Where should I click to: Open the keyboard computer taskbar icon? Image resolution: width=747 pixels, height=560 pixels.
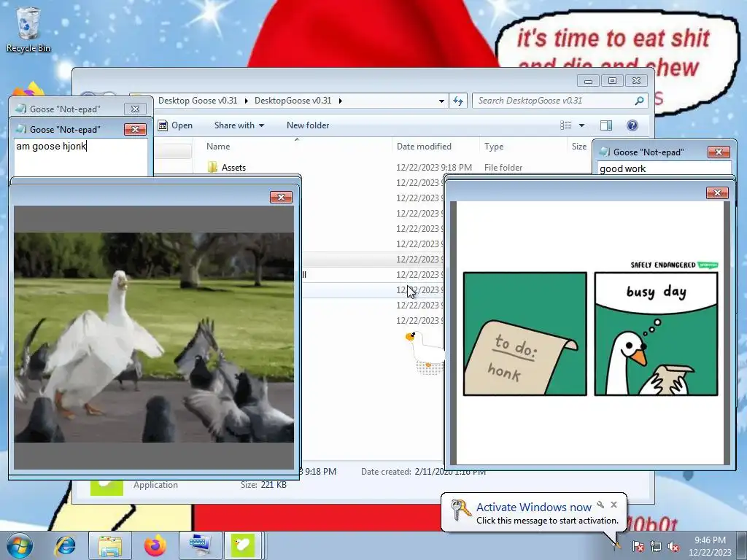[x=200, y=545]
